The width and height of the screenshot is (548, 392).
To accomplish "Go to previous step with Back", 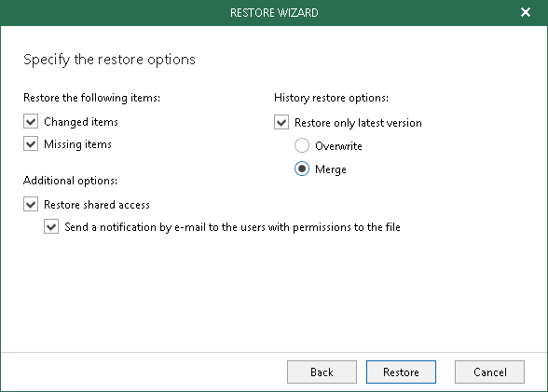I will tap(322, 372).
